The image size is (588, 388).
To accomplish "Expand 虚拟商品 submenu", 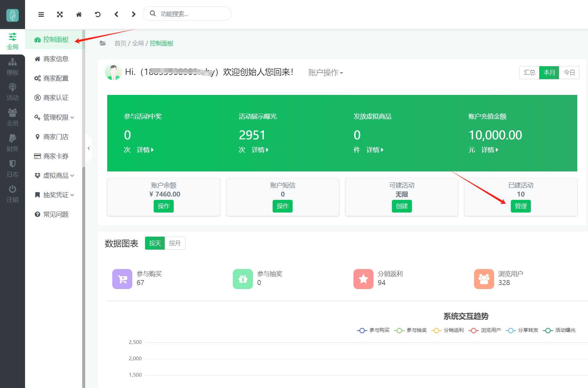I will point(53,175).
